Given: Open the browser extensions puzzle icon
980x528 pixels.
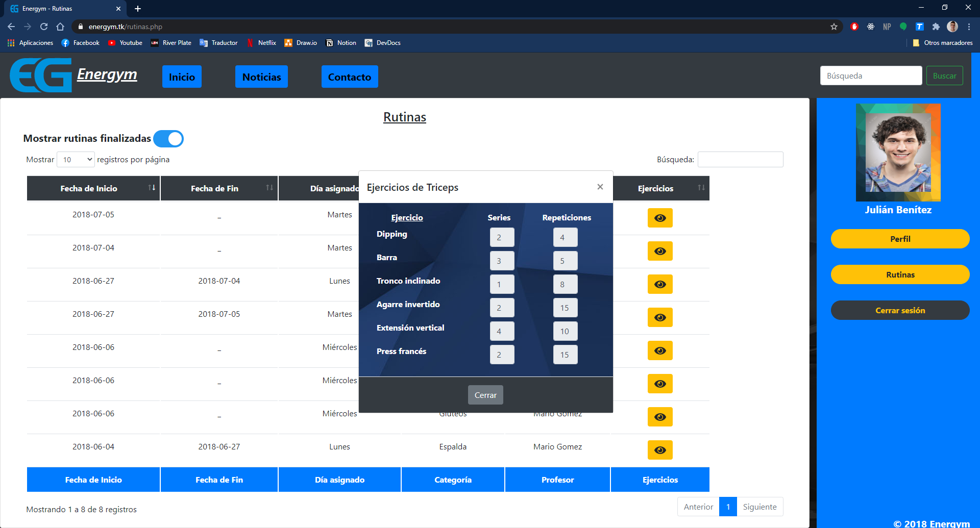Looking at the screenshot, I should (x=936, y=27).
